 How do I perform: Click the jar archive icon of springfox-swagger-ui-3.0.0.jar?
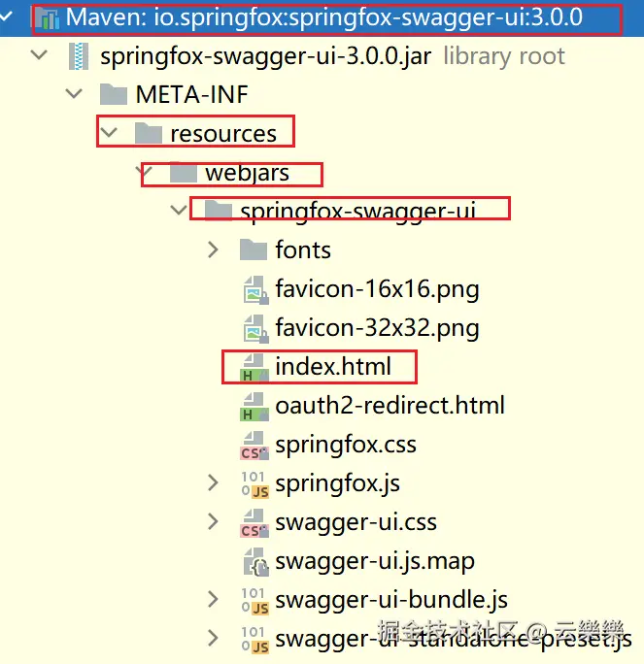79,56
